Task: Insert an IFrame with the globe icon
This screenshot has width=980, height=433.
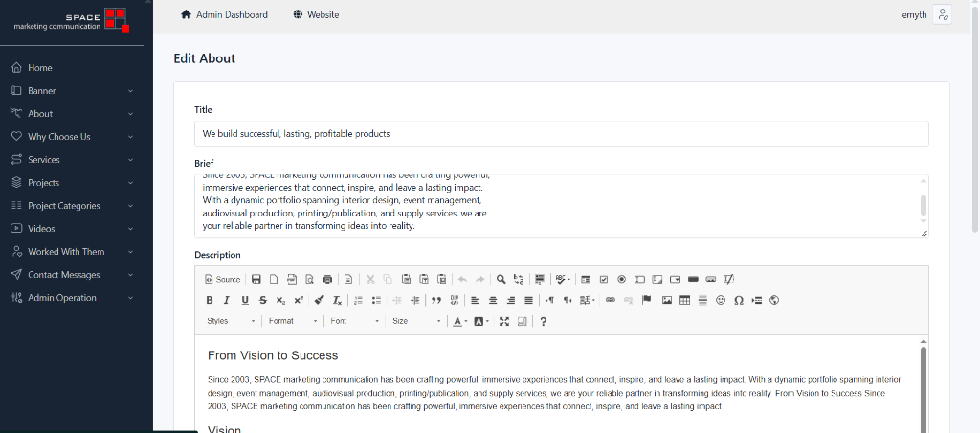Action: [774, 301]
